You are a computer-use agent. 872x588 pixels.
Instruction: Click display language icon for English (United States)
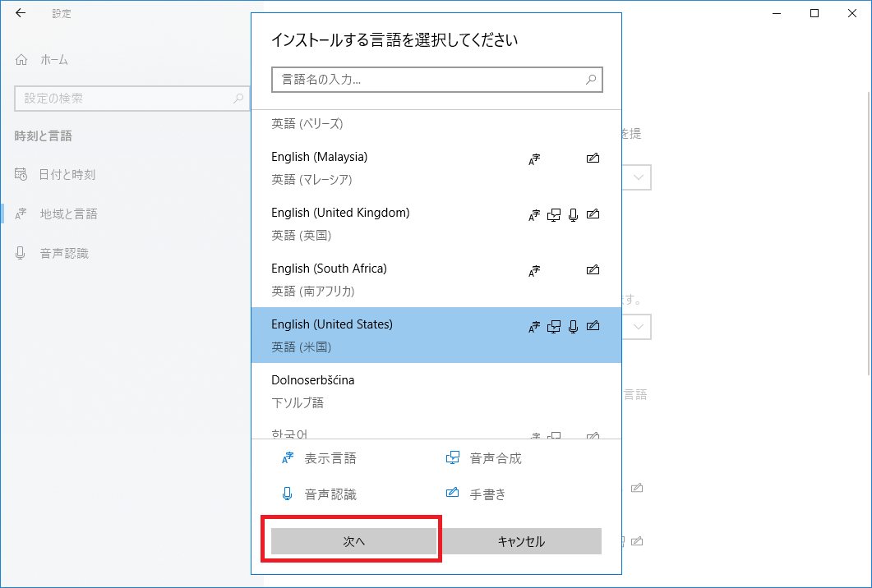point(534,327)
